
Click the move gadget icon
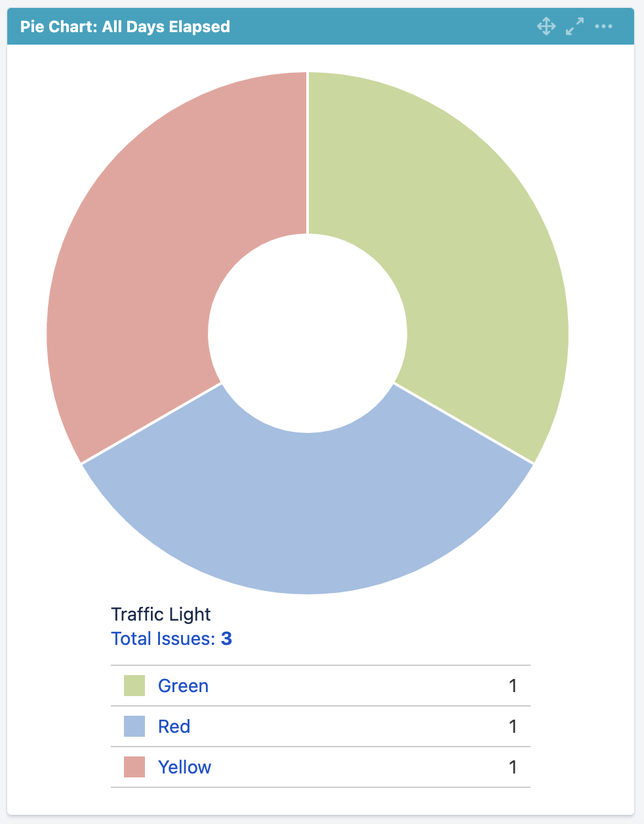[x=546, y=26]
